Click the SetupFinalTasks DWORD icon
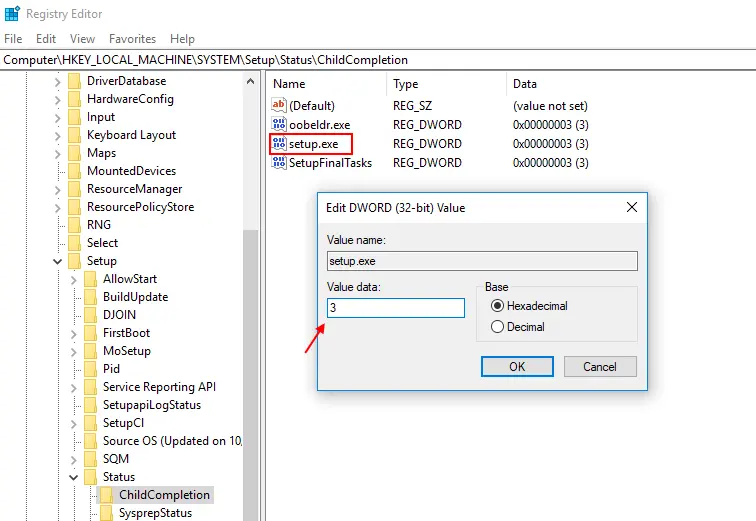The width and height of the screenshot is (756, 521). 279,162
